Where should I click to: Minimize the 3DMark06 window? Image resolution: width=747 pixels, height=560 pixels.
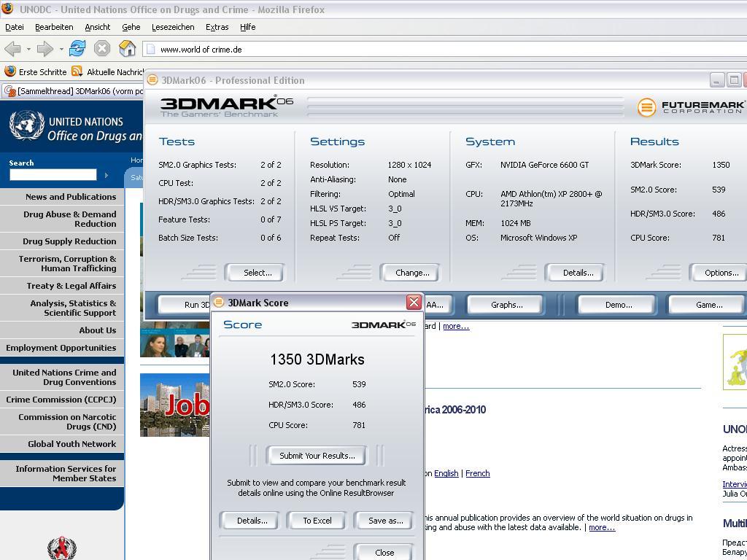coord(717,80)
